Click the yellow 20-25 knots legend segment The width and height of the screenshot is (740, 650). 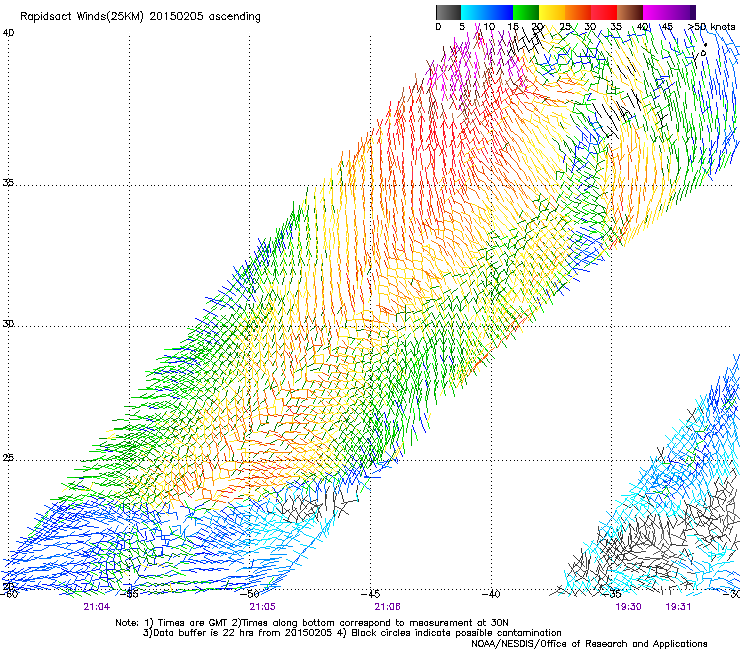click(x=552, y=12)
